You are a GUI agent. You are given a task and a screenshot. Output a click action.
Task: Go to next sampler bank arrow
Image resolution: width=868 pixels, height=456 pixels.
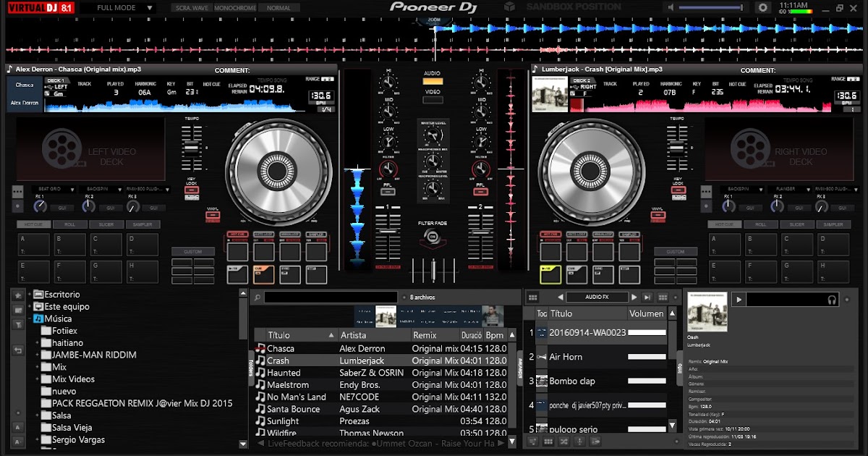(634, 297)
